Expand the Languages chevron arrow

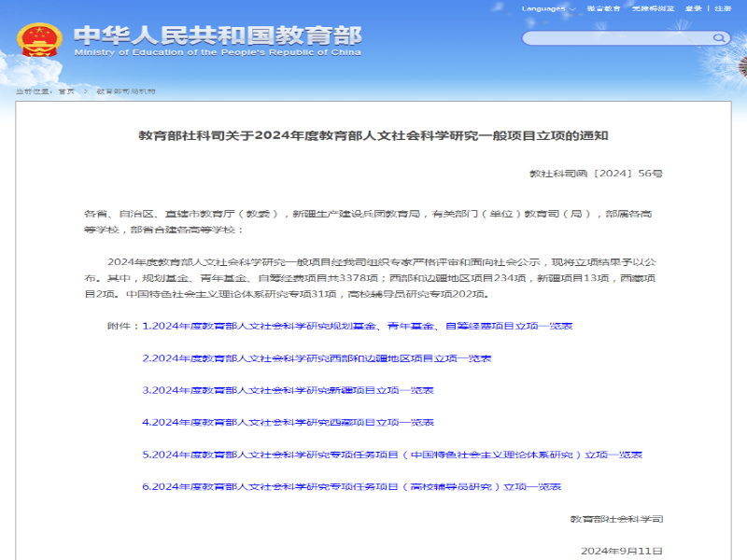pyautogui.click(x=571, y=9)
